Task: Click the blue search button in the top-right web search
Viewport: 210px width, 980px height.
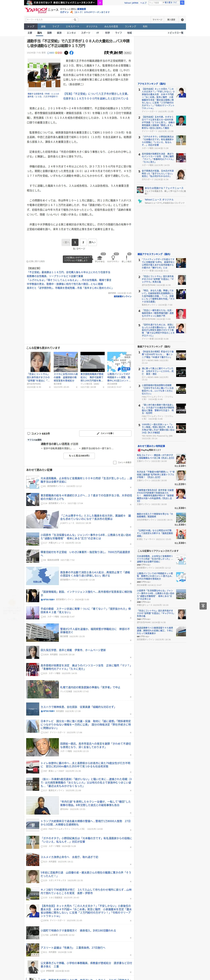Action: coord(182,3)
